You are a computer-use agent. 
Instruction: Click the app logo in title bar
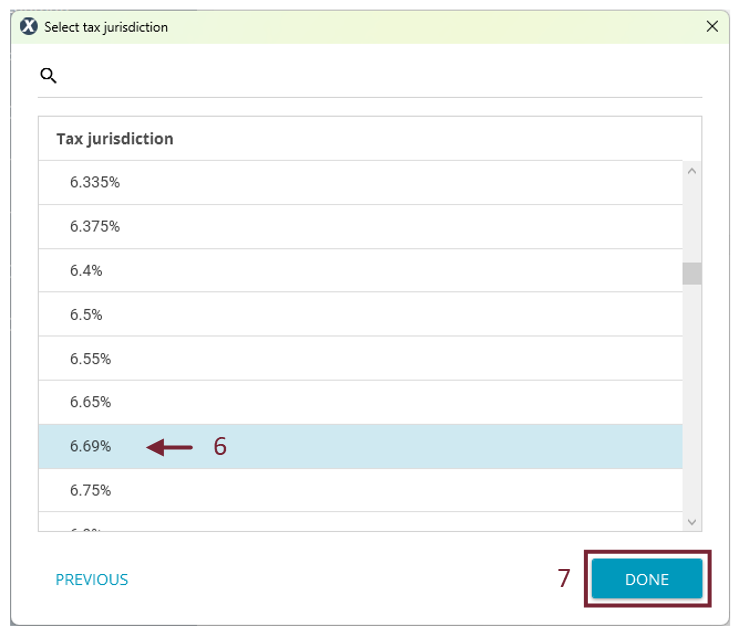(x=29, y=27)
